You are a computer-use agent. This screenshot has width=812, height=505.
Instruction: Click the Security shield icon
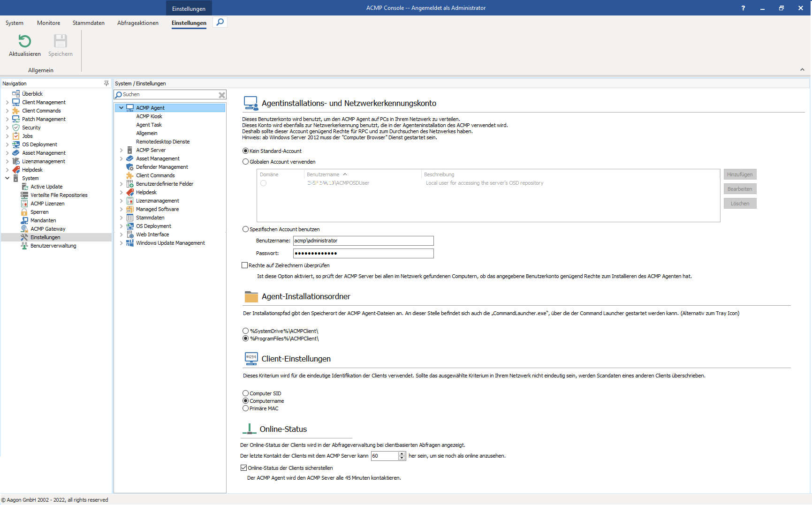coord(16,128)
